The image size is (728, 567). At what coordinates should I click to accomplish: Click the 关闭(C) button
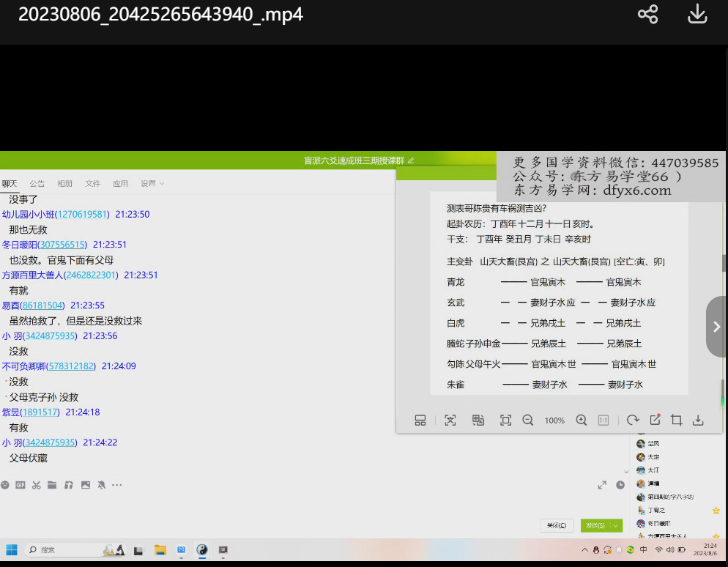(x=557, y=525)
